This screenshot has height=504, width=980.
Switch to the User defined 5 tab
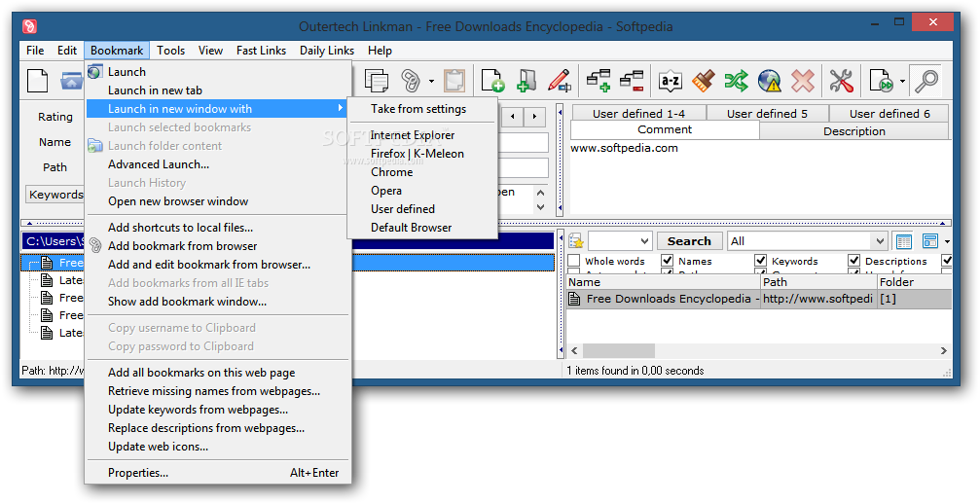[767, 114]
